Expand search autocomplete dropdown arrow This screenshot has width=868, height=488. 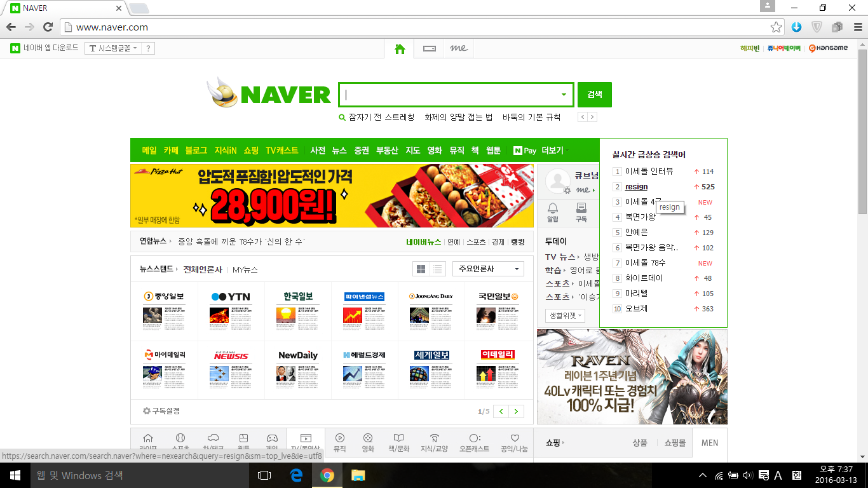(x=564, y=95)
